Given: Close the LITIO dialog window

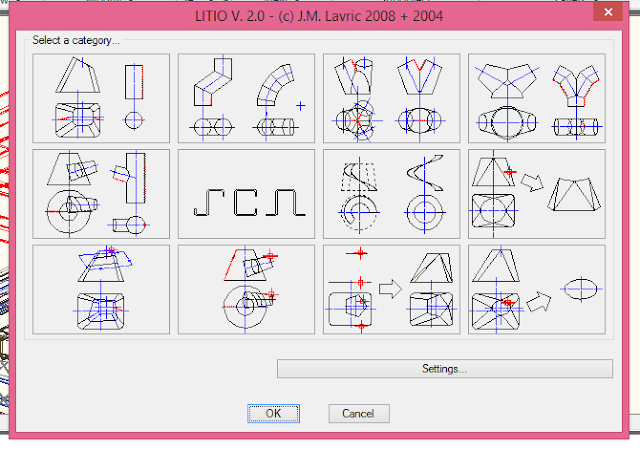Looking at the screenshot, I should (608, 12).
